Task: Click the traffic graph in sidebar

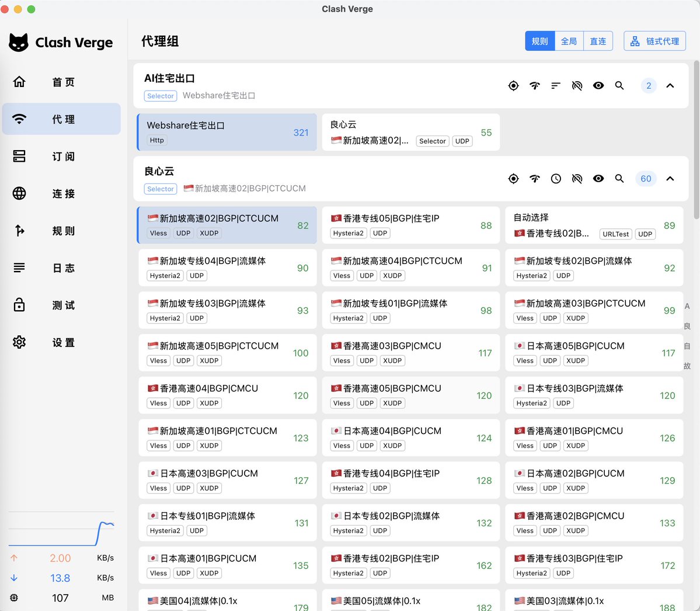Action: 62,530
